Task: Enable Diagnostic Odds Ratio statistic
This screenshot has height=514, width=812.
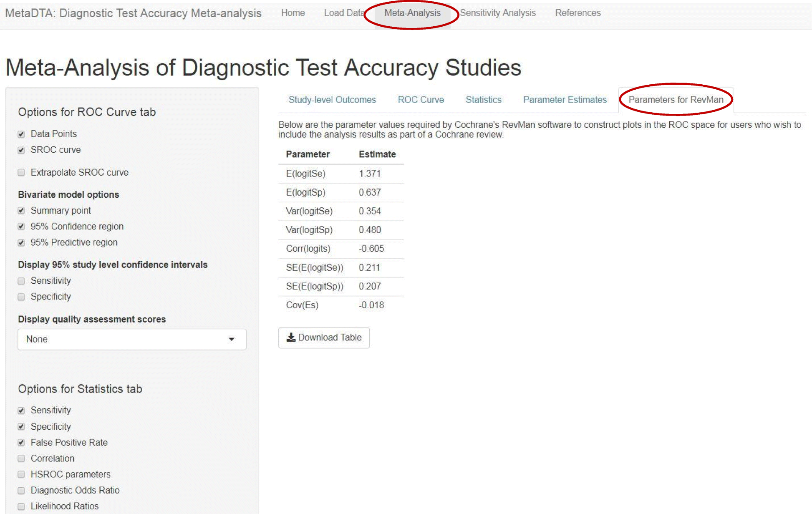Action: (x=21, y=491)
